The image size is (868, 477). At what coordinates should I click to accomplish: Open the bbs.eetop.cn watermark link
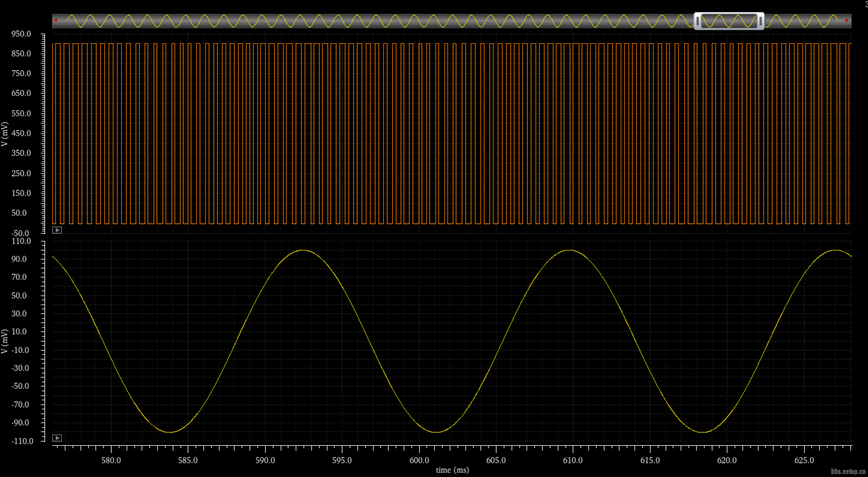click(x=848, y=472)
